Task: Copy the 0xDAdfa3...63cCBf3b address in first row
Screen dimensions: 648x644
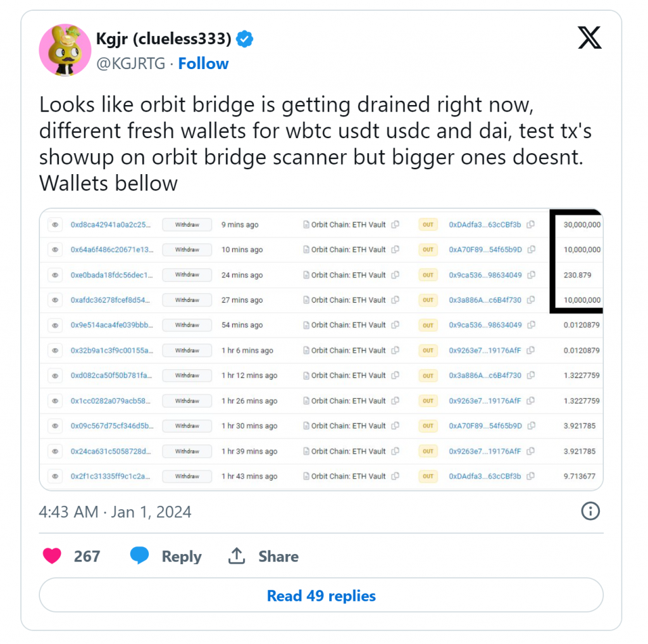Action: [531, 225]
